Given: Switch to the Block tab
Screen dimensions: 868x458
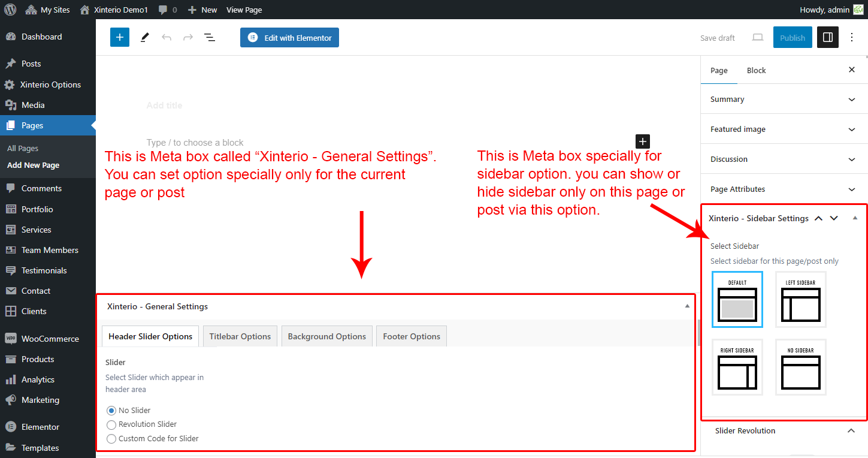Looking at the screenshot, I should pyautogui.click(x=756, y=70).
